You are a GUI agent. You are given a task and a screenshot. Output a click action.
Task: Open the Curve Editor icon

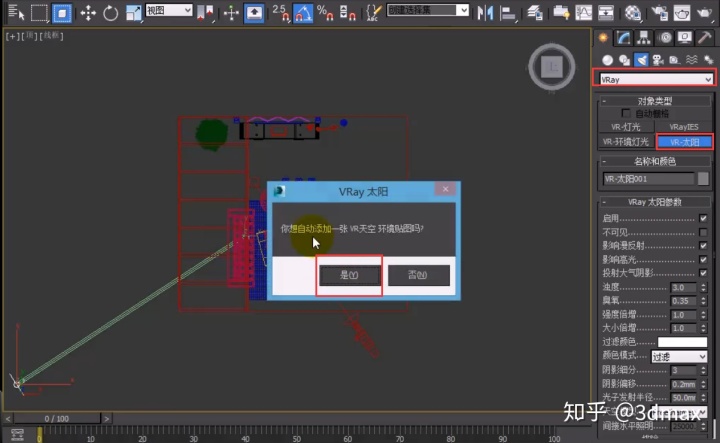point(584,13)
